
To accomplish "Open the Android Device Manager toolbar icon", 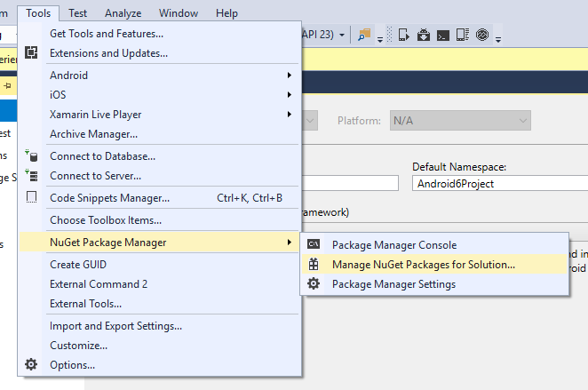I will coord(463,35).
